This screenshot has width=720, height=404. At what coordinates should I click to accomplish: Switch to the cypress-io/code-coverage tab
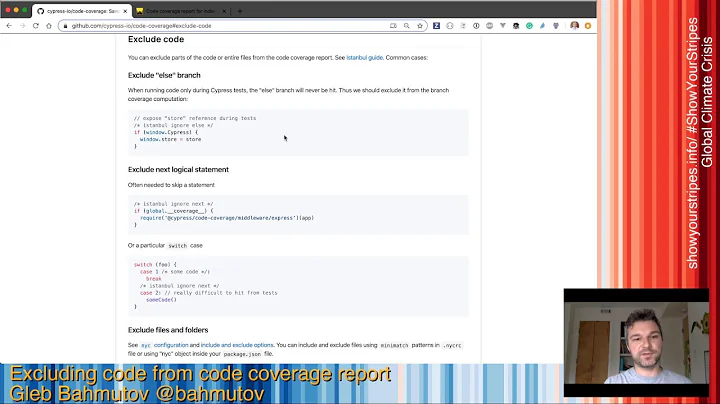coord(82,11)
